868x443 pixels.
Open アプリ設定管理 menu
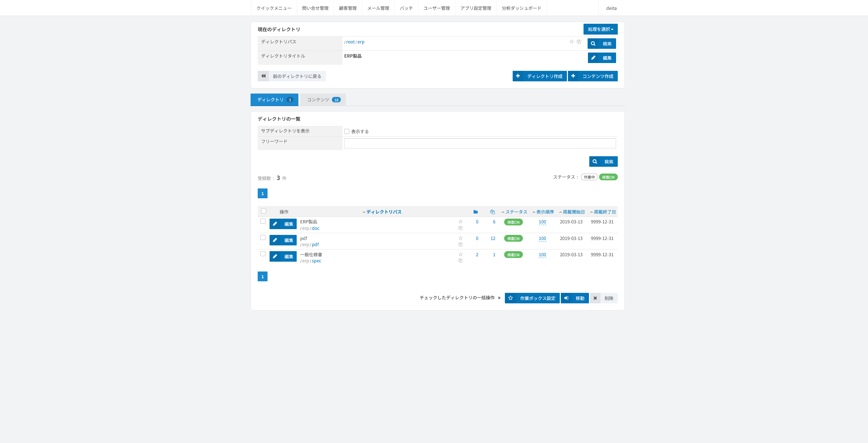tap(476, 8)
